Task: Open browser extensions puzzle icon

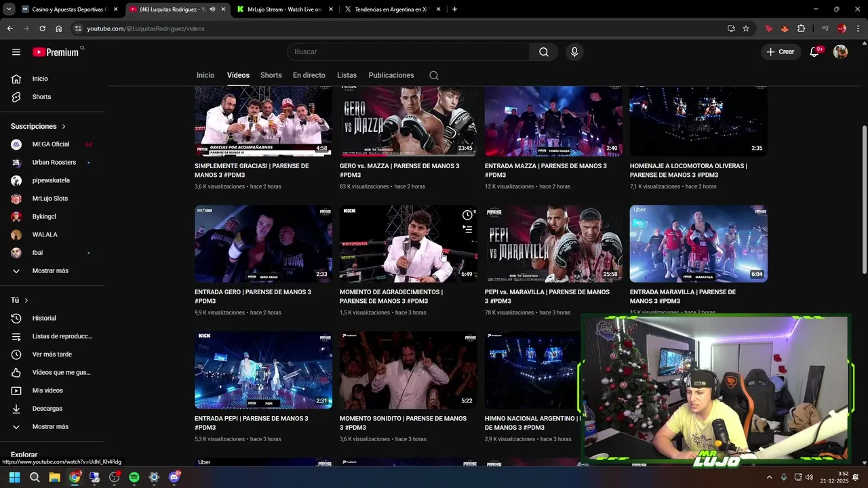Action: [802, 28]
